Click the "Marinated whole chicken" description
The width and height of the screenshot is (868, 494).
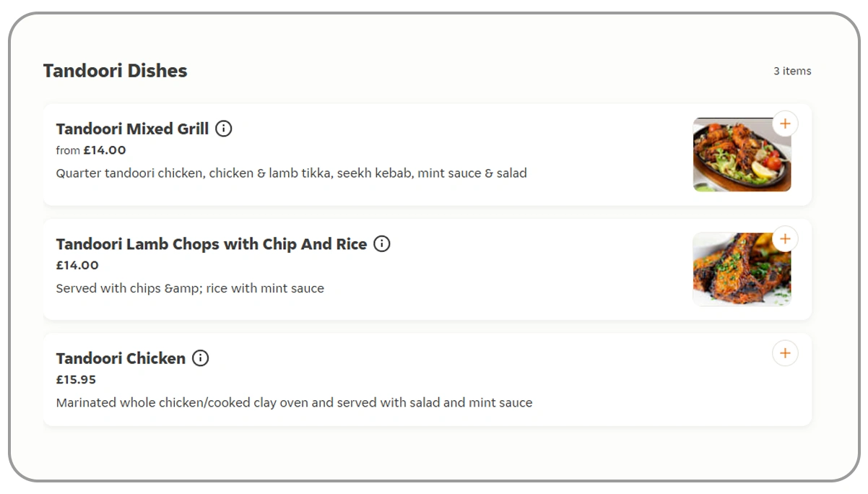click(x=294, y=402)
